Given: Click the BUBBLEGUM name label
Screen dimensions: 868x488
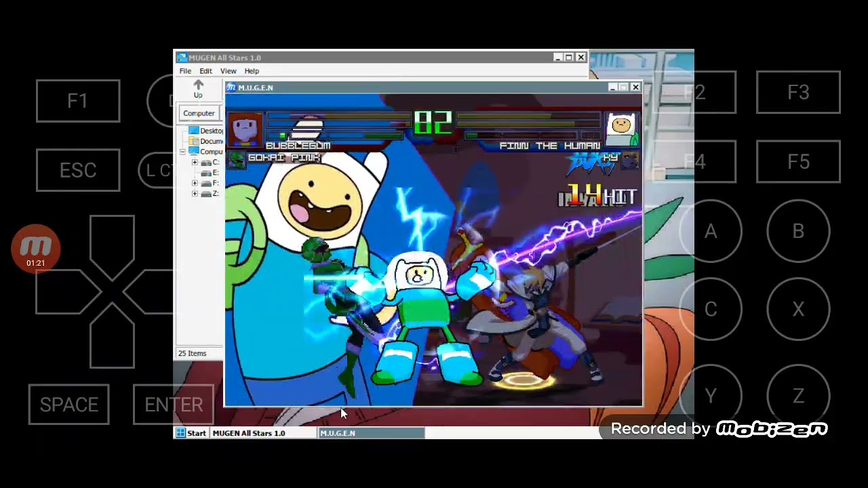Looking at the screenshot, I should 298,146.
